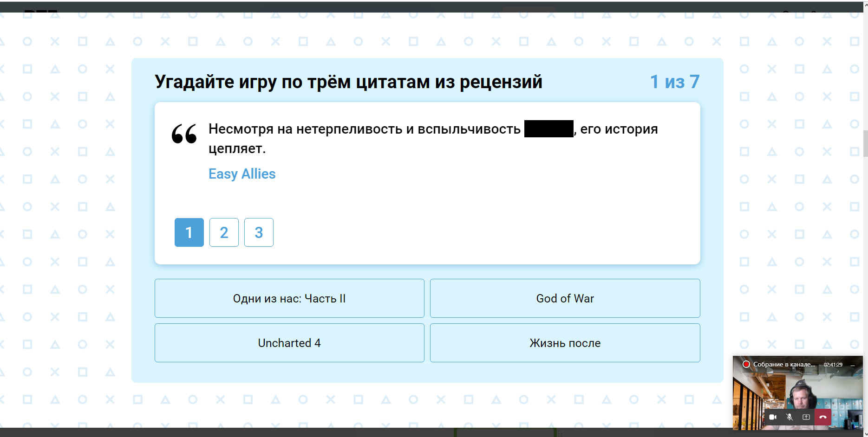Click the quote text starting with «Несмотря на нетерпеливость»
Viewport: 868px width, 437px height.
point(433,138)
